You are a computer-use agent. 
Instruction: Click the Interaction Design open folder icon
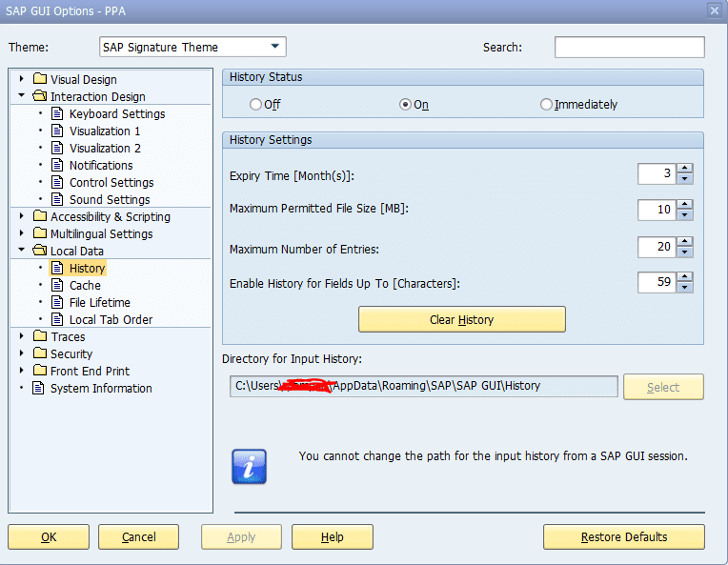[40, 95]
